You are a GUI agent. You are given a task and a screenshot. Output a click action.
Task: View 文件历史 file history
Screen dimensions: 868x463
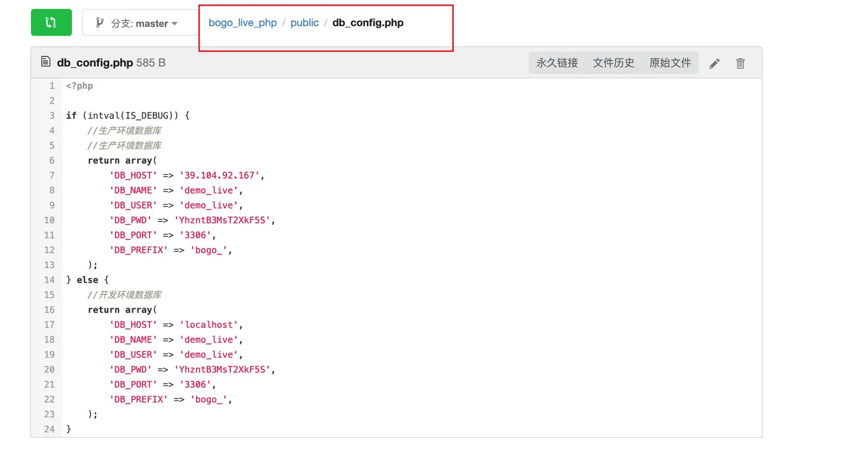(613, 63)
